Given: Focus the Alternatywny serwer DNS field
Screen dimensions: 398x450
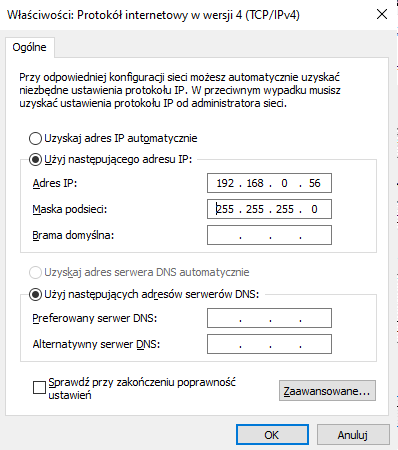Looking at the screenshot, I should tap(269, 344).
